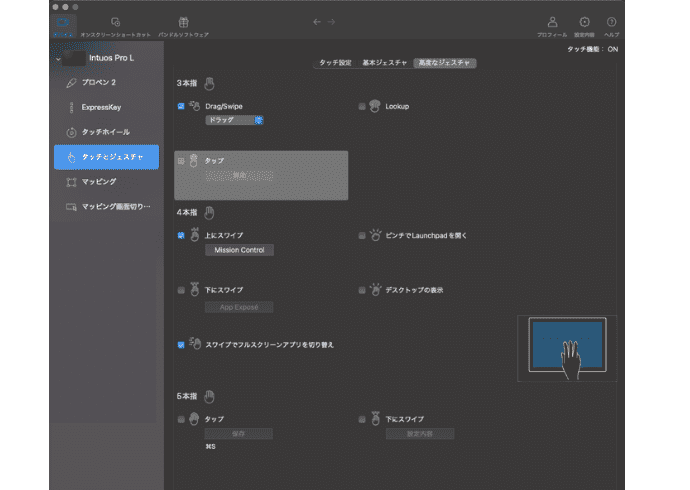Select タッチホイール in the sidebar
Viewport: 690px width, 490px height.
coord(105,132)
